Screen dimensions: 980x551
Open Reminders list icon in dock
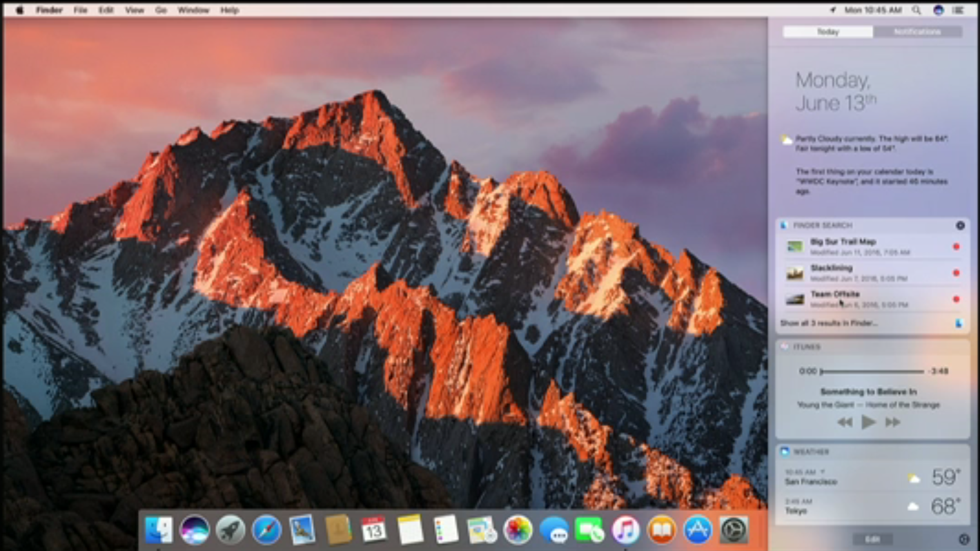446,530
